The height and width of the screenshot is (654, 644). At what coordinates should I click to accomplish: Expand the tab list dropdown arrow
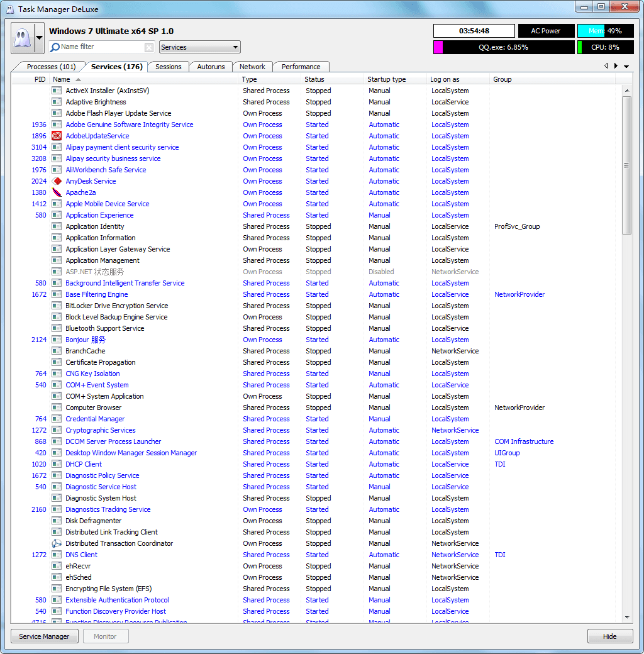626,67
